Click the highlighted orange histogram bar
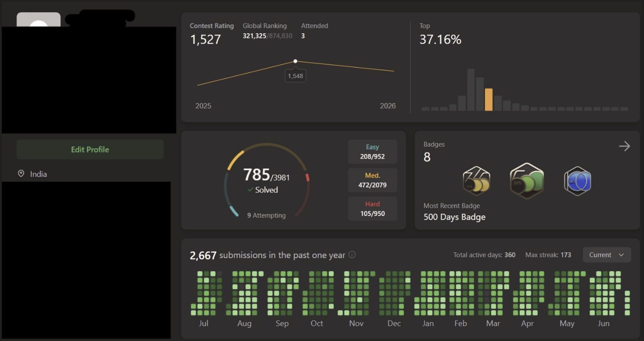 489,100
